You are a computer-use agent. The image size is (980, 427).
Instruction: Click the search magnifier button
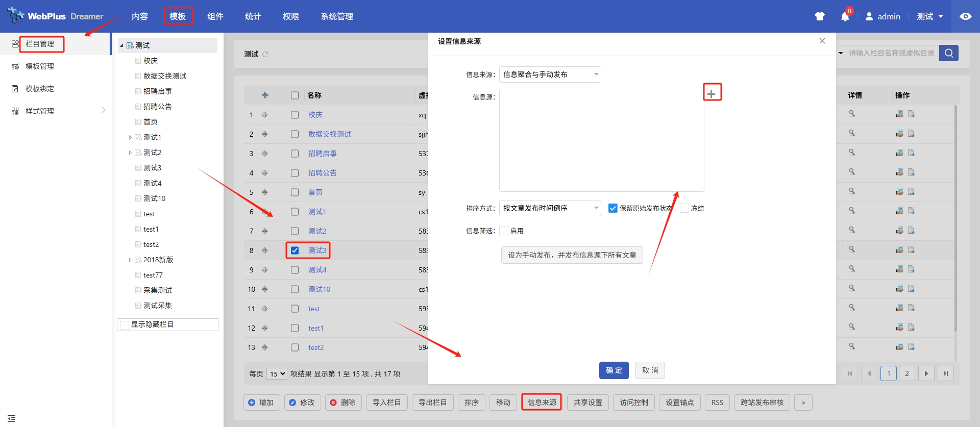point(948,53)
